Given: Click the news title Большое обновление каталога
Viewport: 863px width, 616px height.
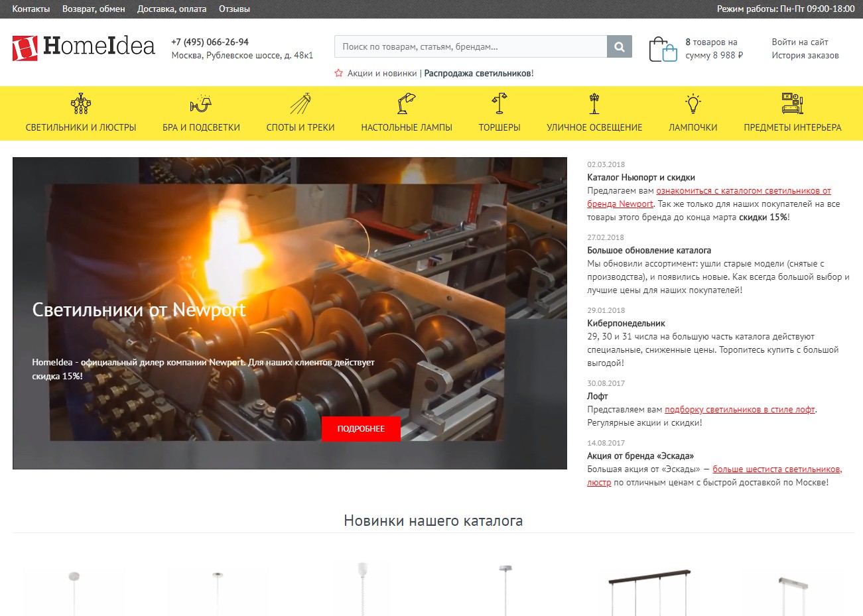Looking at the screenshot, I should coord(649,251).
